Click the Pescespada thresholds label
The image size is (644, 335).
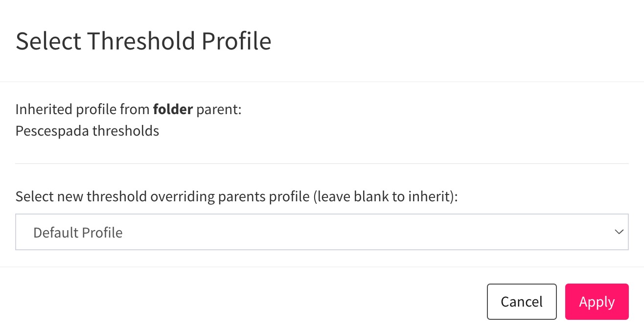pyautogui.click(x=88, y=131)
